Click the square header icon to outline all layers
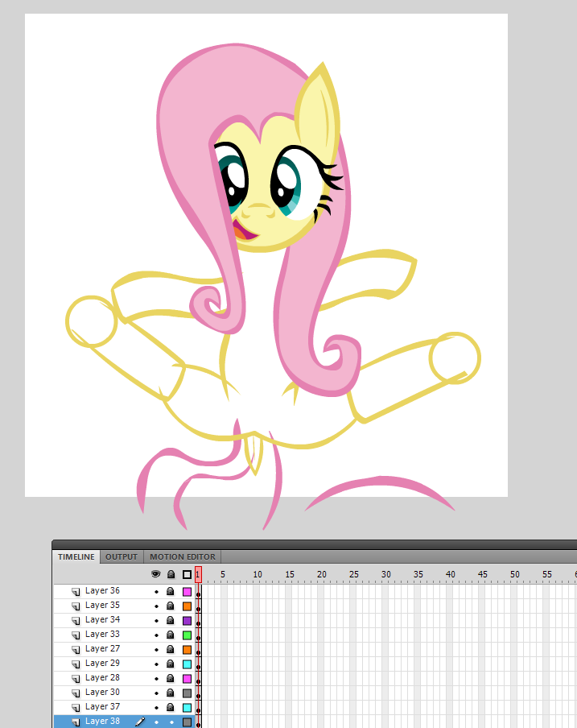This screenshot has height=728, width=577. tap(187, 575)
